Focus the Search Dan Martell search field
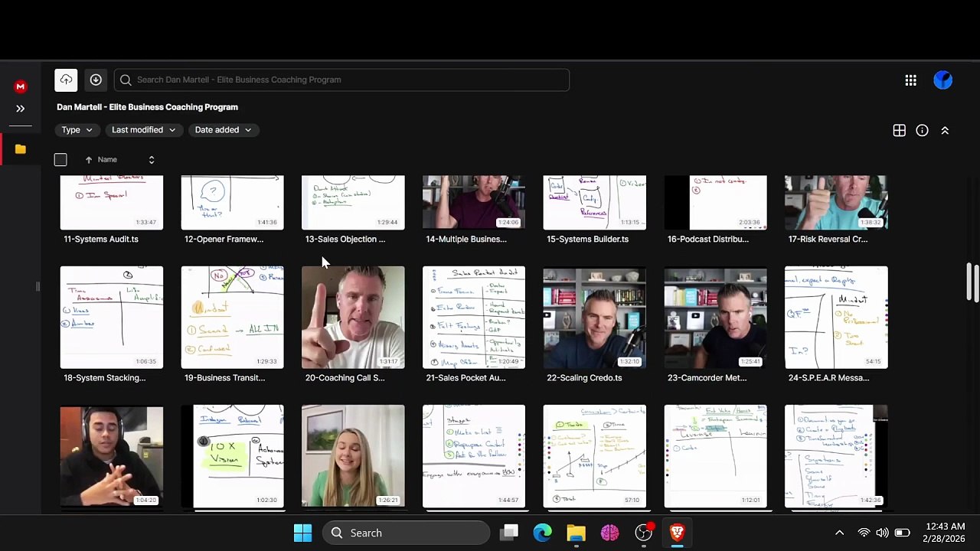The image size is (980, 551). 341,80
